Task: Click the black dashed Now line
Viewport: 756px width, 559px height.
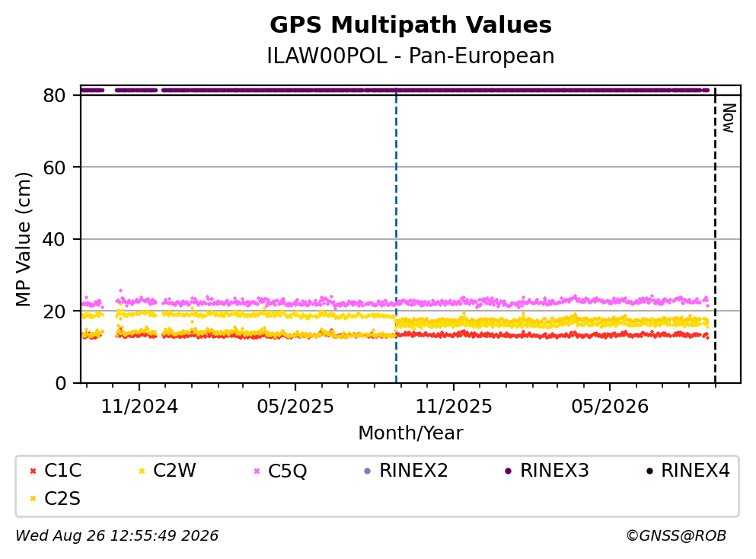Action: tap(715, 235)
